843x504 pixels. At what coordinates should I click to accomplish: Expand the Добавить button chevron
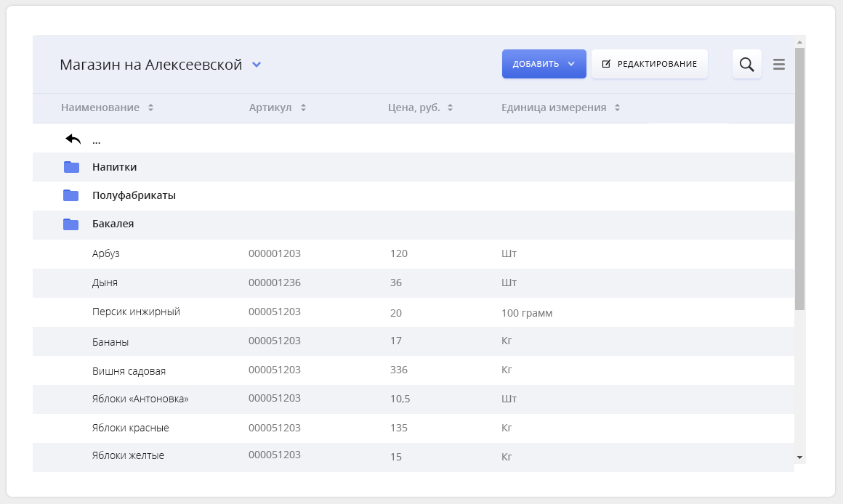point(571,64)
